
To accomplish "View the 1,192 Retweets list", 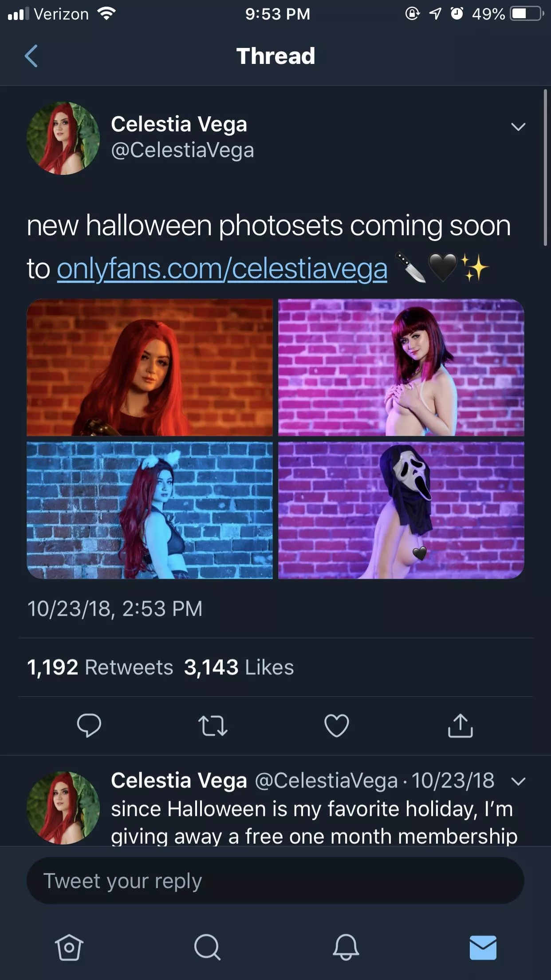I will (100, 667).
